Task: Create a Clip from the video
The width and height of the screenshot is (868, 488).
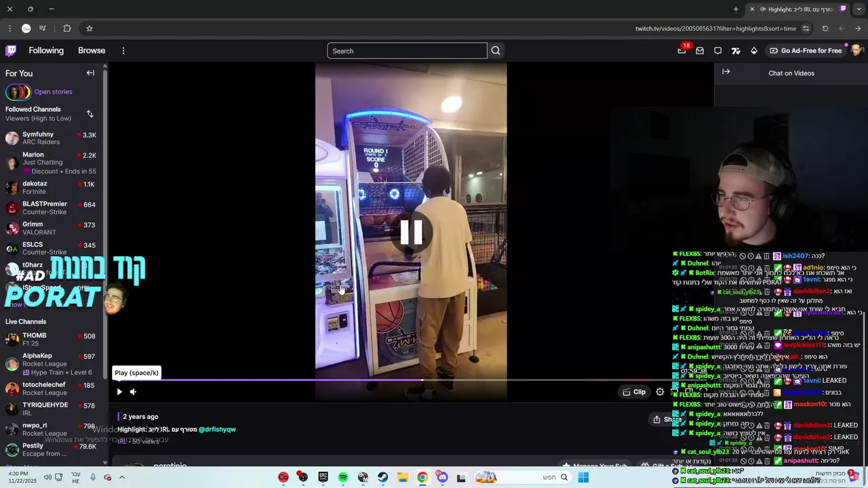Action: coord(634,392)
